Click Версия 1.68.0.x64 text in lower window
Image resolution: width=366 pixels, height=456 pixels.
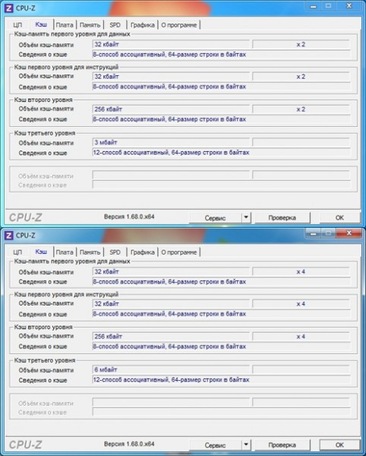tap(129, 444)
